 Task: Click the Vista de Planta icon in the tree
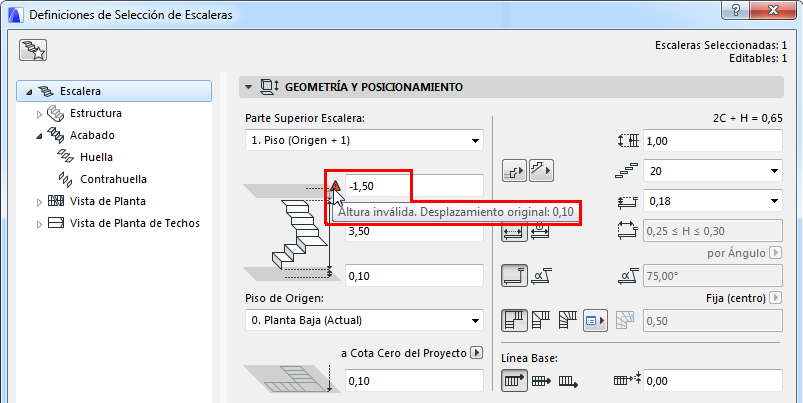click(56, 201)
